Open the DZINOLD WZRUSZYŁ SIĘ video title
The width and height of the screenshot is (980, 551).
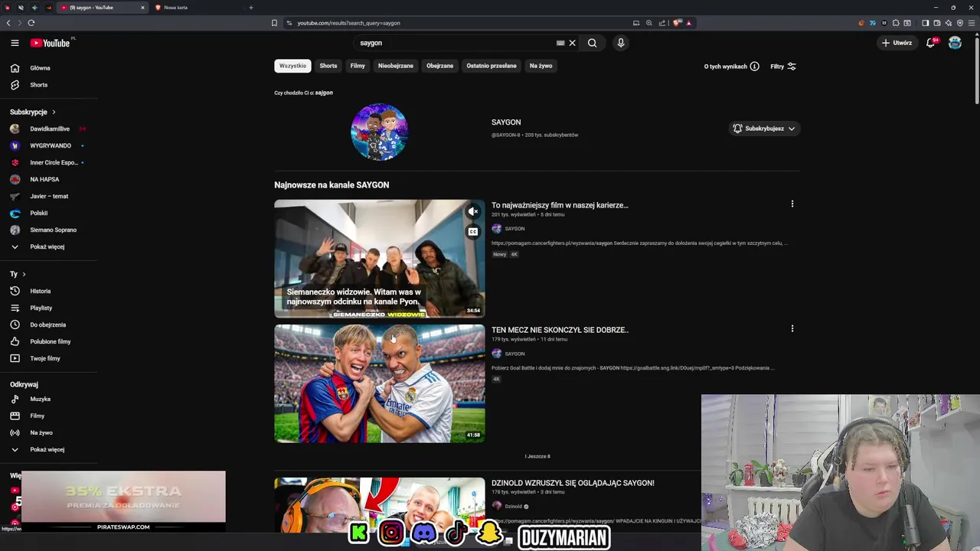(573, 483)
